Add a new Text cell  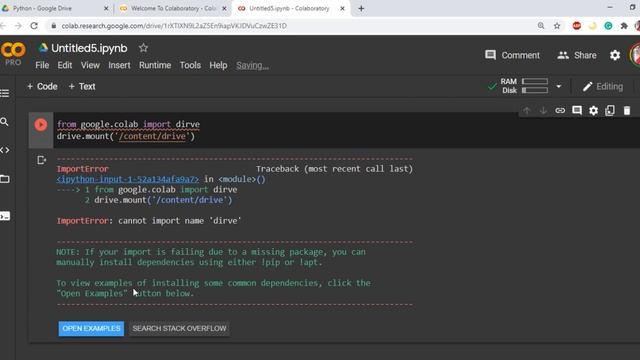[x=82, y=87]
